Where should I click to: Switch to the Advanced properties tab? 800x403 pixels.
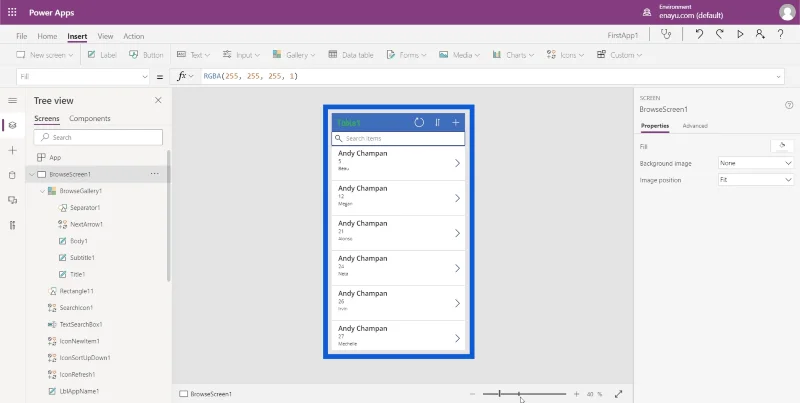(x=695, y=125)
